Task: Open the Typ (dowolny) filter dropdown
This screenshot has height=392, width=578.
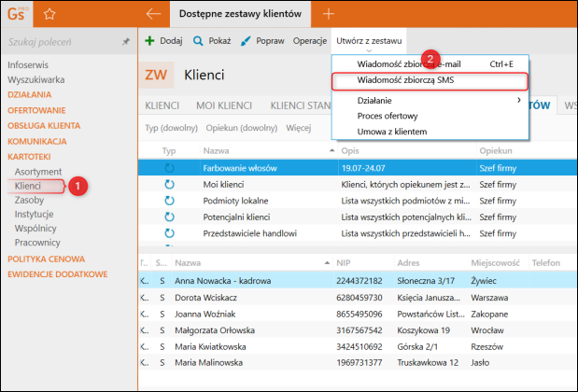Action: pos(171,127)
